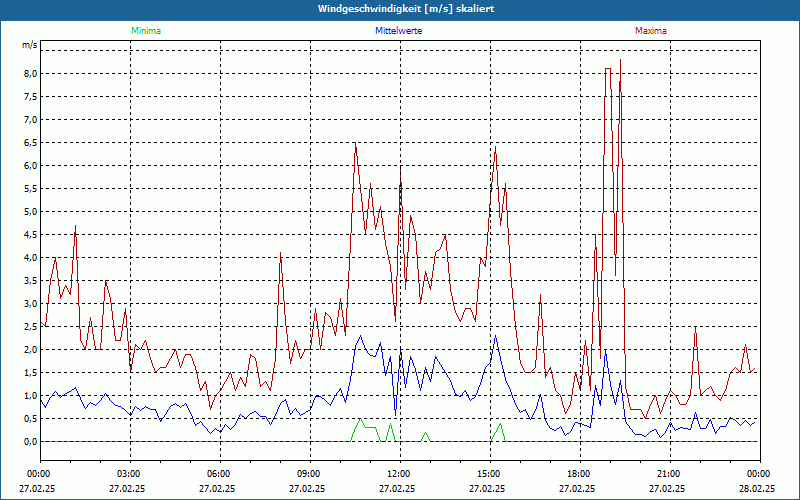Viewport: 800px width, 500px height.
Task: Click the 7,0 y-axis value
Action: pos(31,119)
